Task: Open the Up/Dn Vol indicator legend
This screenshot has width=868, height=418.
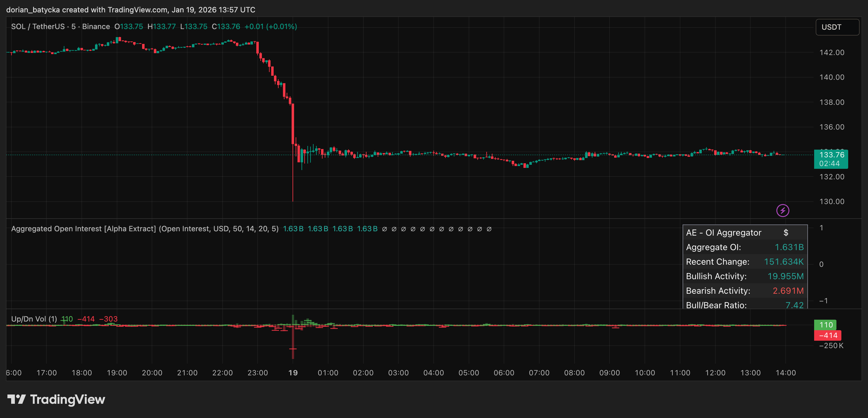Action: click(34, 319)
